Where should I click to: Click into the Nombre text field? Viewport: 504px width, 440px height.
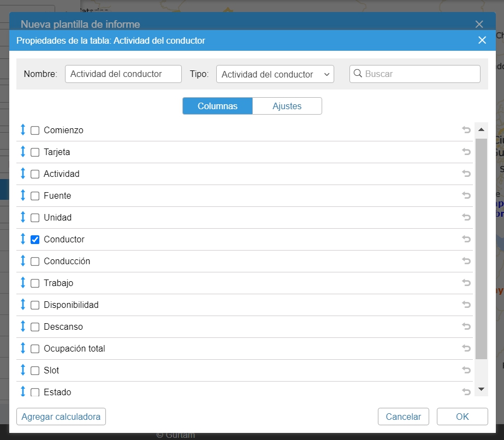point(123,74)
